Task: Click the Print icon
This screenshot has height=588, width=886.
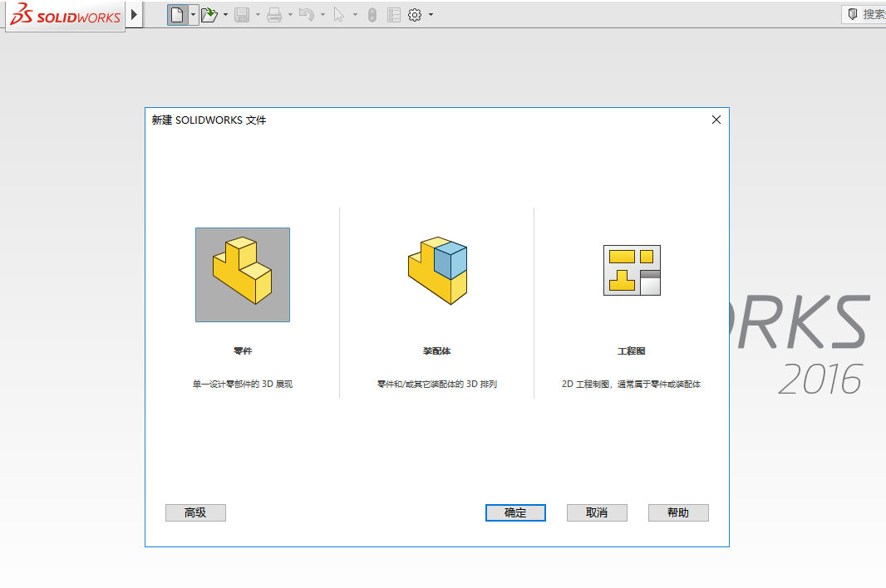Action: (274, 15)
